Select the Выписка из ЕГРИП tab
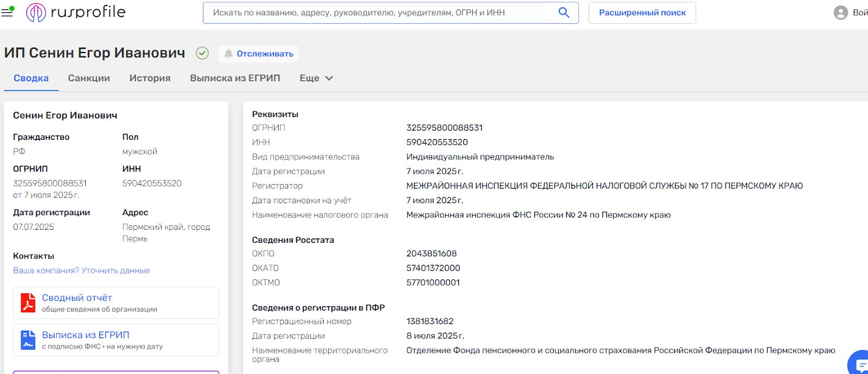Screen dimensions: 868x374 pos(235,78)
